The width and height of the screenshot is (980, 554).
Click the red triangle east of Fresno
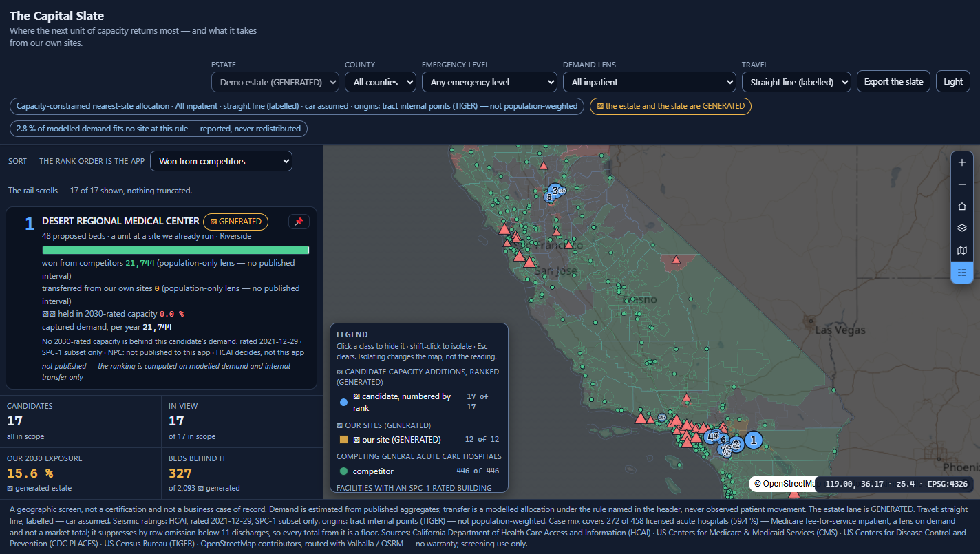coord(677,259)
